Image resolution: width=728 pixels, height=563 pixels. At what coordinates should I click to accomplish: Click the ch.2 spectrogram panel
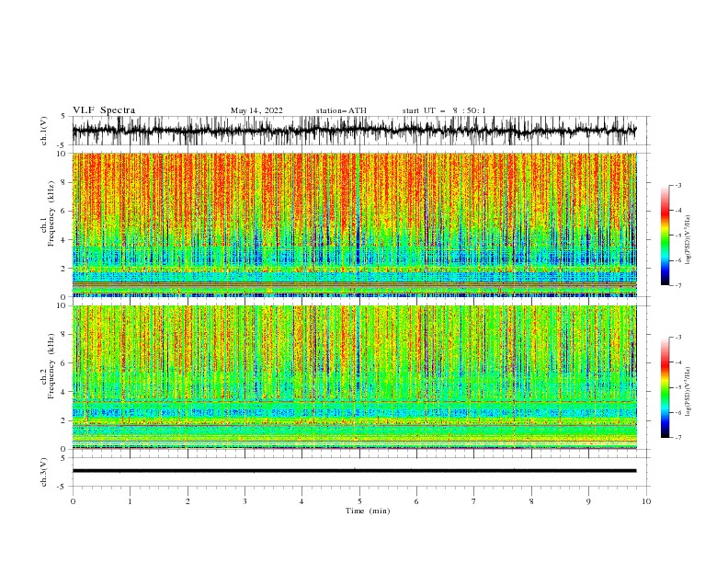pyautogui.click(x=354, y=377)
